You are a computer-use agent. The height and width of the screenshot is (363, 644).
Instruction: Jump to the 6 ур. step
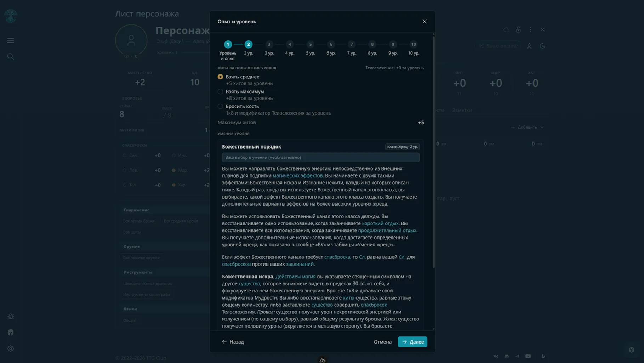pyautogui.click(x=331, y=44)
